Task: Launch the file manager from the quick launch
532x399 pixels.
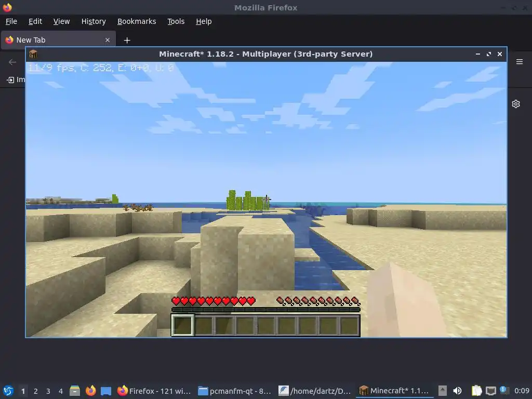Action: click(75, 391)
